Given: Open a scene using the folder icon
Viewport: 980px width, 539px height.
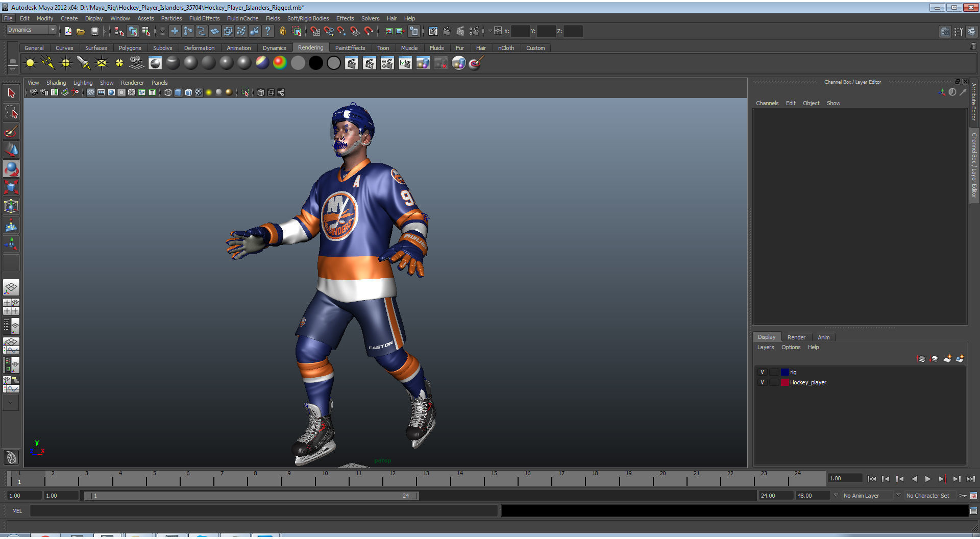Looking at the screenshot, I should (81, 31).
